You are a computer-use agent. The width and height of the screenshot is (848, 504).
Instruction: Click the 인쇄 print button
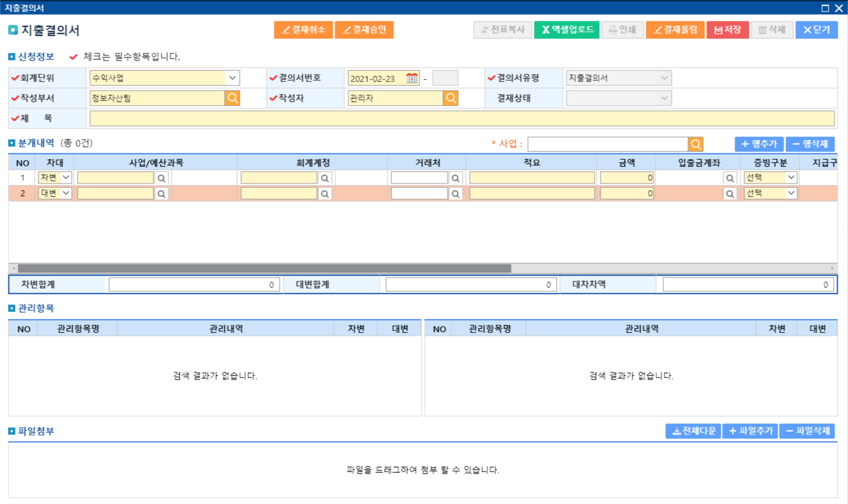(623, 30)
